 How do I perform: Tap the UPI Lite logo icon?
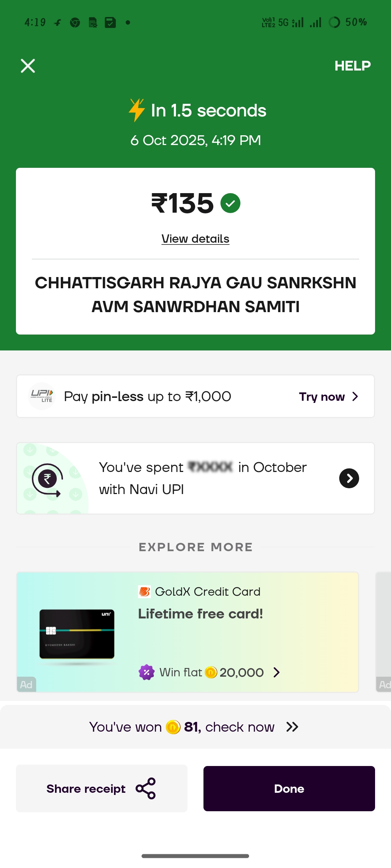pos(42,396)
